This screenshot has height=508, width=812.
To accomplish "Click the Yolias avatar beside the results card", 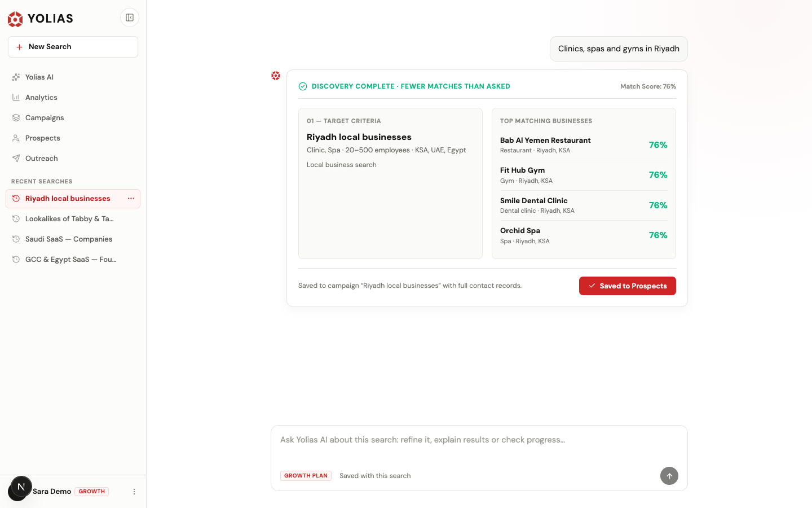I will coord(276,76).
